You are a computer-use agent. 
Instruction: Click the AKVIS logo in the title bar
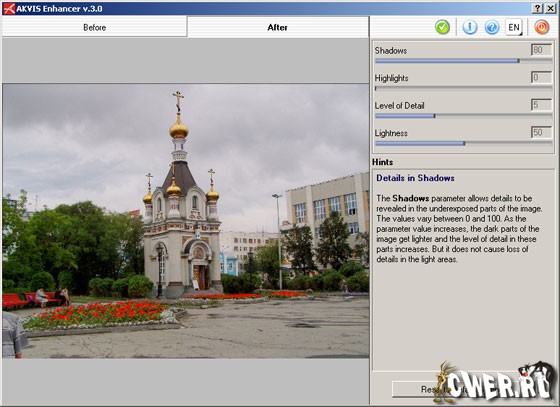[x=9, y=9]
